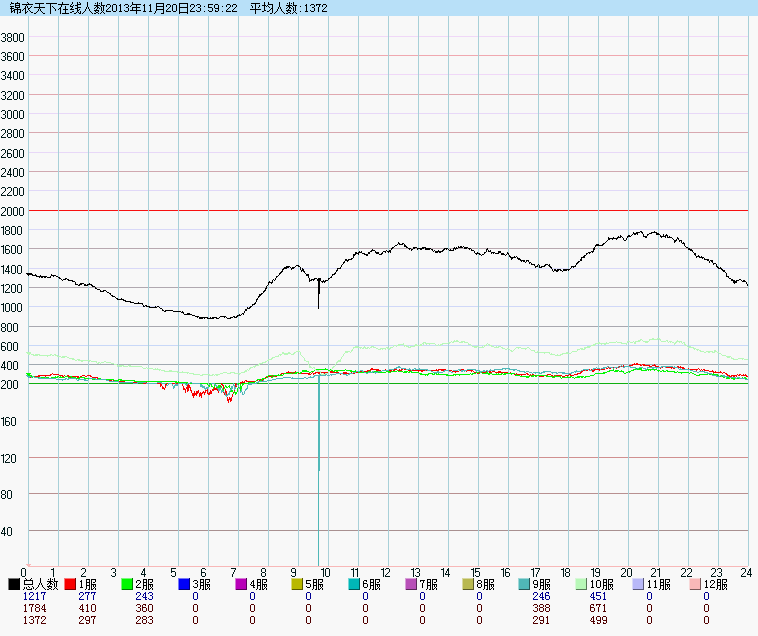Click the chart title with date 2013年11月20日

(x=123, y=8)
